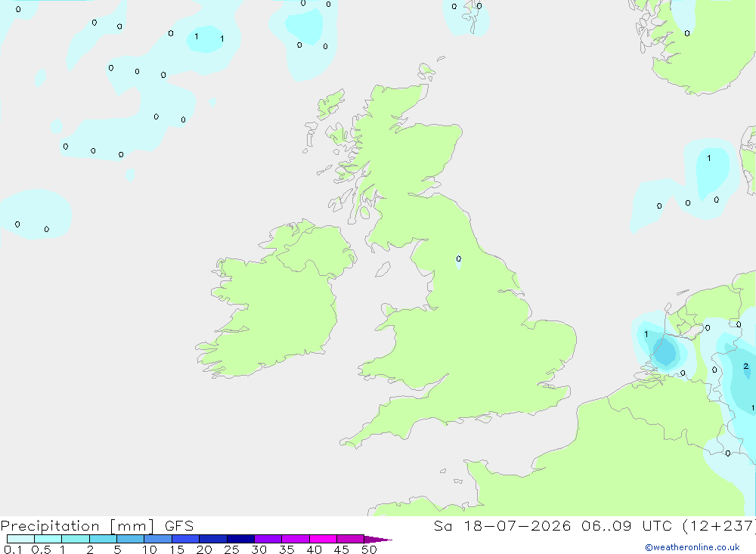Click the '1' value off the Dutch coast
The width and height of the screenshot is (756, 554).
[646, 334]
